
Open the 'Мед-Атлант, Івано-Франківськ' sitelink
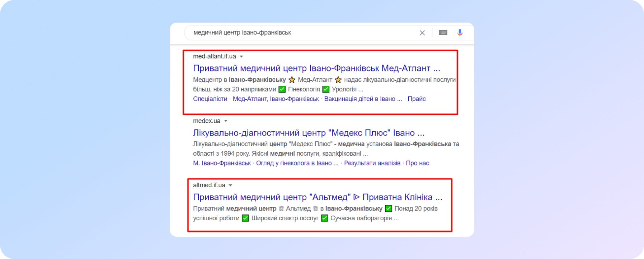pos(276,99)
